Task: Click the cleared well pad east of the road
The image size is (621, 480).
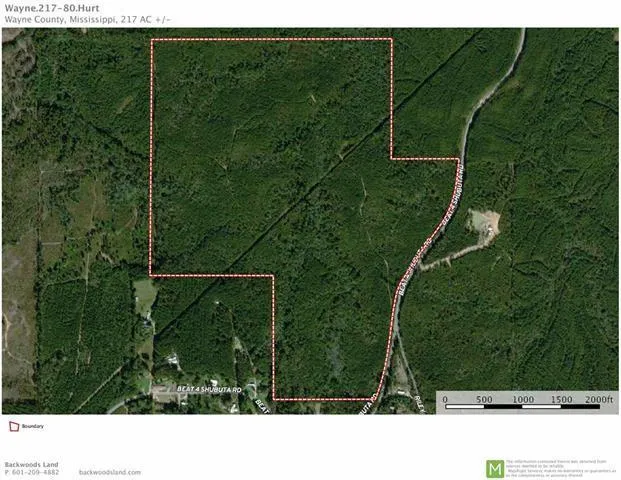Action: coord(486,224)
